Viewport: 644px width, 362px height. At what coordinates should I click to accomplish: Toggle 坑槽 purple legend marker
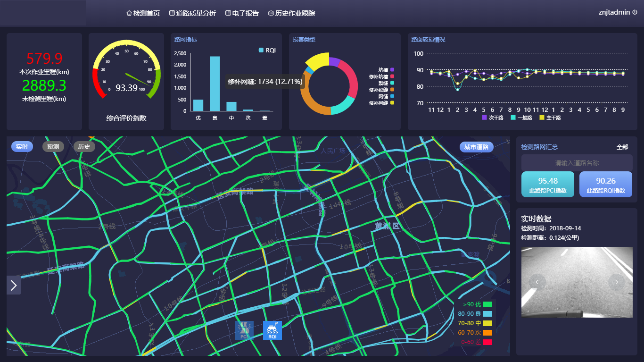pos(392,70)
